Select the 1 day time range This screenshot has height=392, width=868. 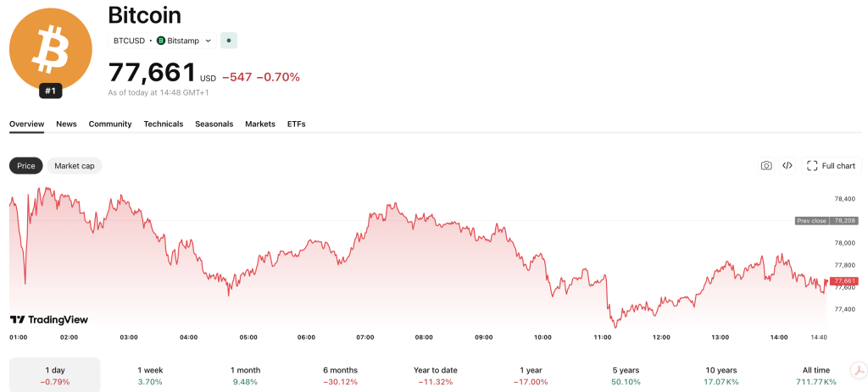(x=55, y=375)
